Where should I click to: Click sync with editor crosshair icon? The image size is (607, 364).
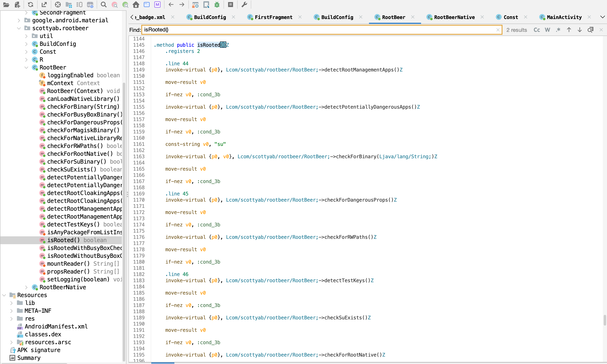[x=58, y=5]
